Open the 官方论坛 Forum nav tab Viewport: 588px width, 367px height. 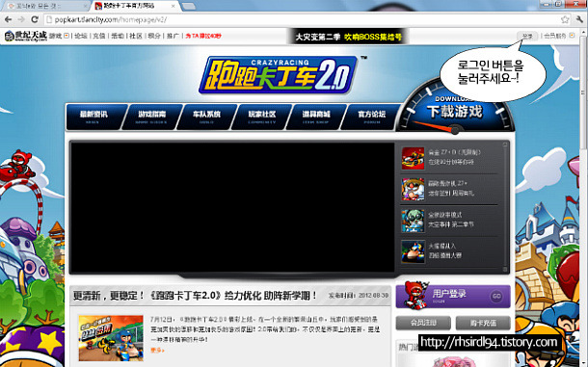371,117
